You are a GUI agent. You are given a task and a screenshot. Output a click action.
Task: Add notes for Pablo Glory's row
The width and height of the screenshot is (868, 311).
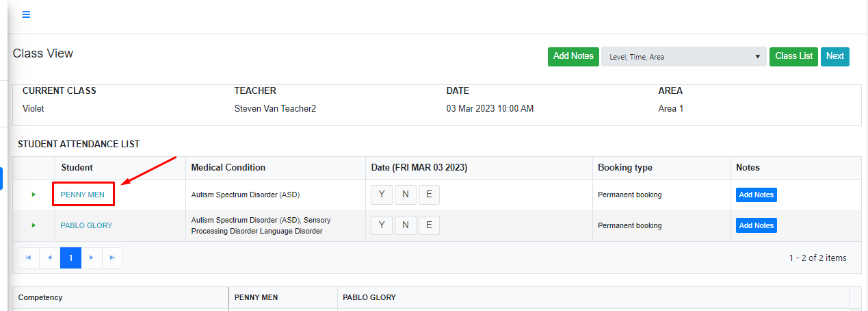coord(756,225)
